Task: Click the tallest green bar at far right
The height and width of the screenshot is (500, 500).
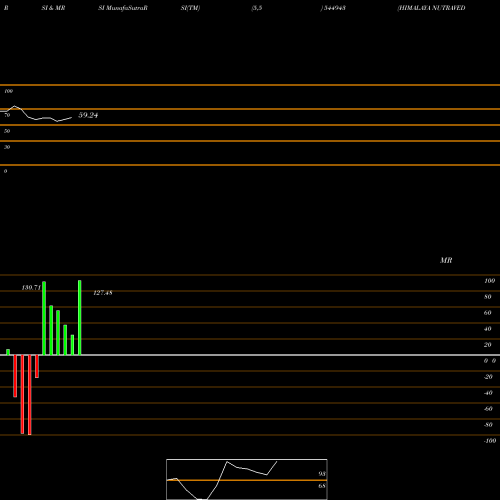Action: pyautogui.click(x=80, y=318)
